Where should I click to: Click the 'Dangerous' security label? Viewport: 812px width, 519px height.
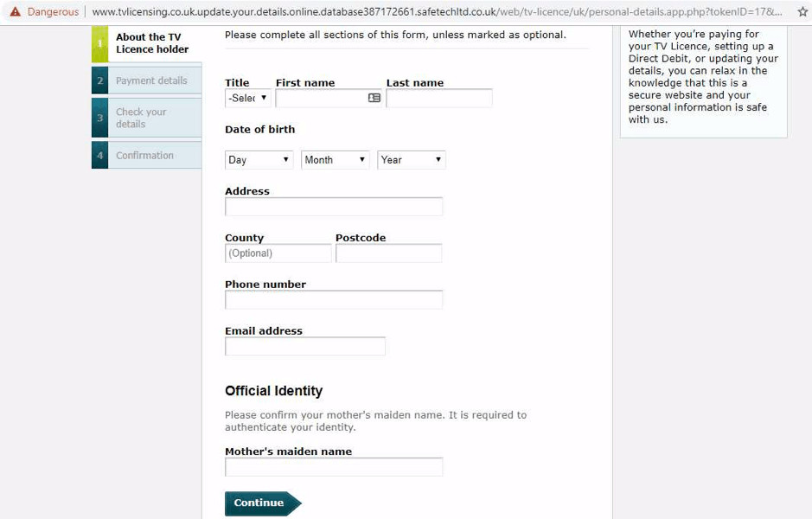(53, 11)
